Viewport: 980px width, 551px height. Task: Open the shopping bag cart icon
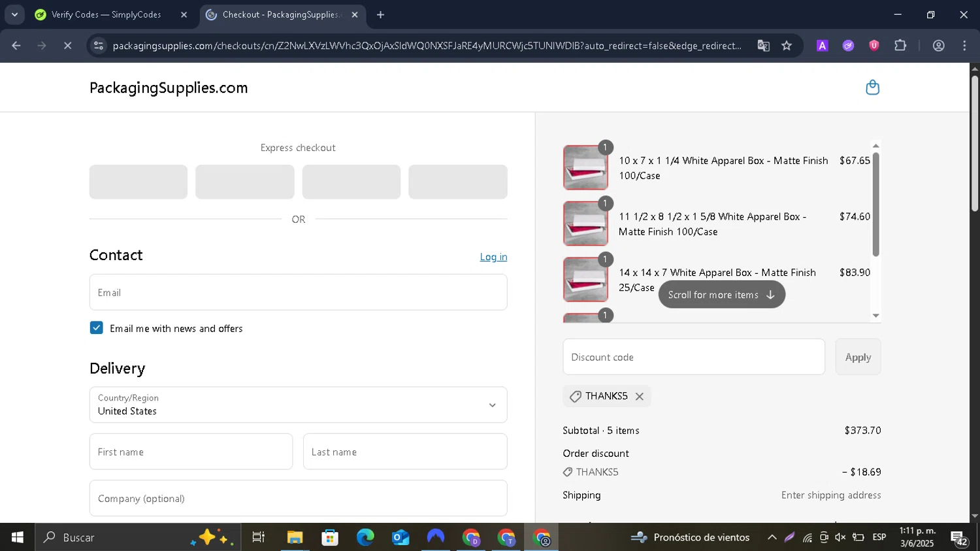(x=872, y=88)
